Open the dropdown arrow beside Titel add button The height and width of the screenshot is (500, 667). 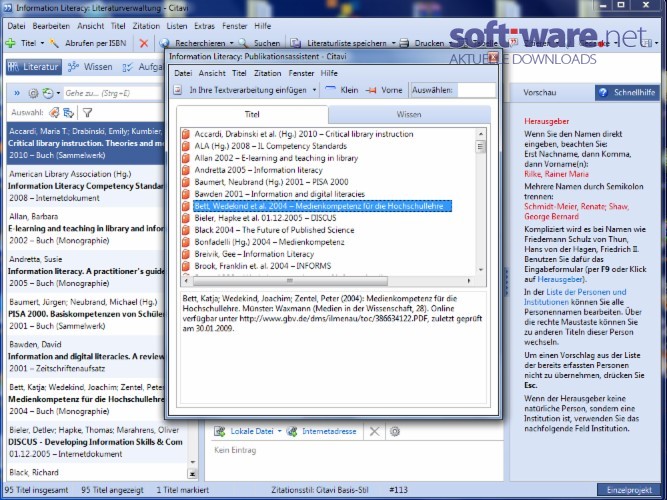point(42,43)
